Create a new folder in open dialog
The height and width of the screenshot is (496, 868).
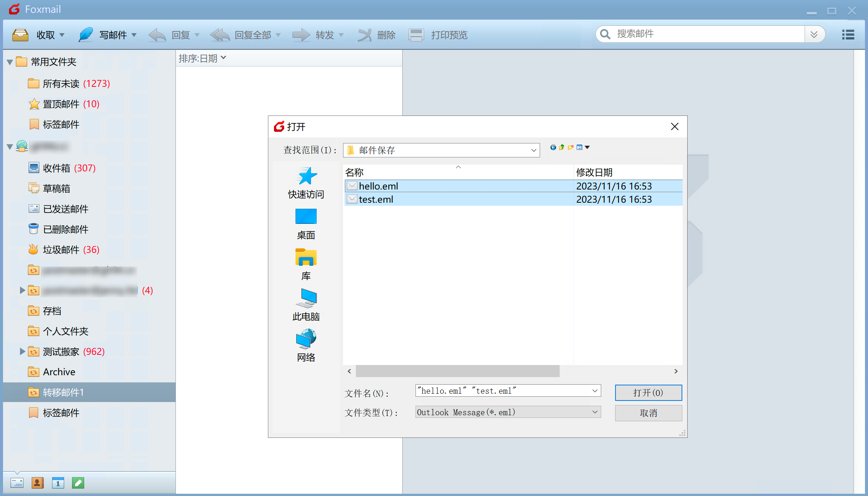(x=571, y=148)
